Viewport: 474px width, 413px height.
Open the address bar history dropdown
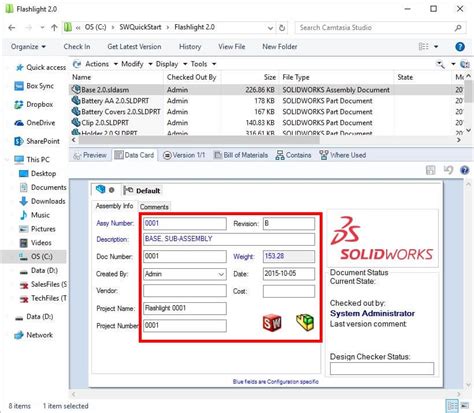(x=270, y=28)
